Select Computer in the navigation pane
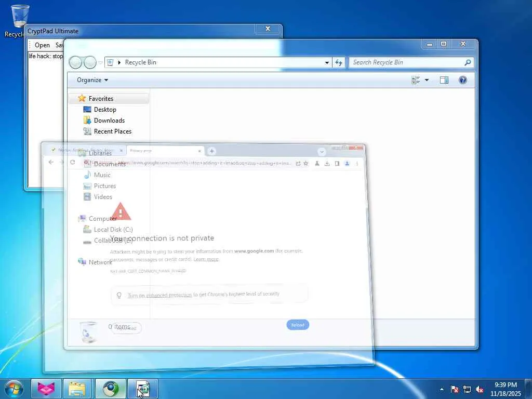This screenshot has width=532, height=399. 102,219
